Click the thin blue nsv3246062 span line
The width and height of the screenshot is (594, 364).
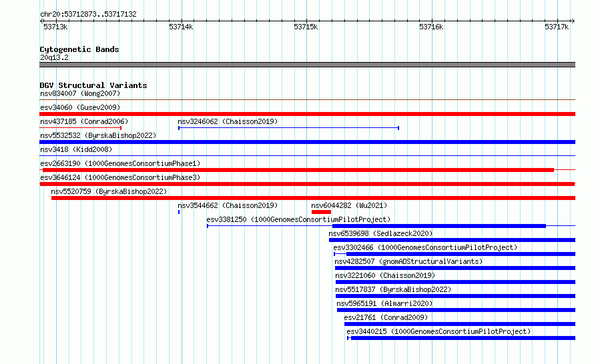[289, 128]
